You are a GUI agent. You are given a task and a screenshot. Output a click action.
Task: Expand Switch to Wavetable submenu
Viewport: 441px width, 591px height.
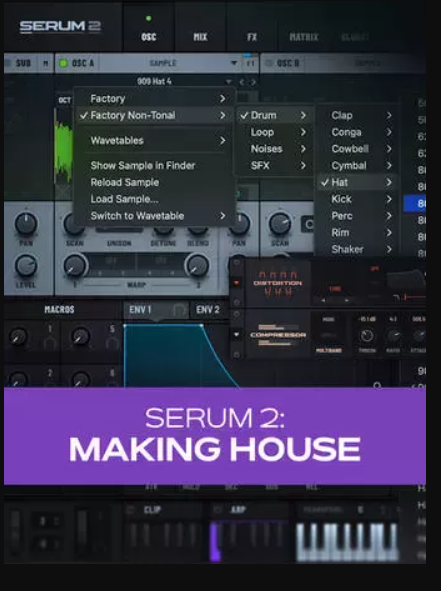[155, 216]
